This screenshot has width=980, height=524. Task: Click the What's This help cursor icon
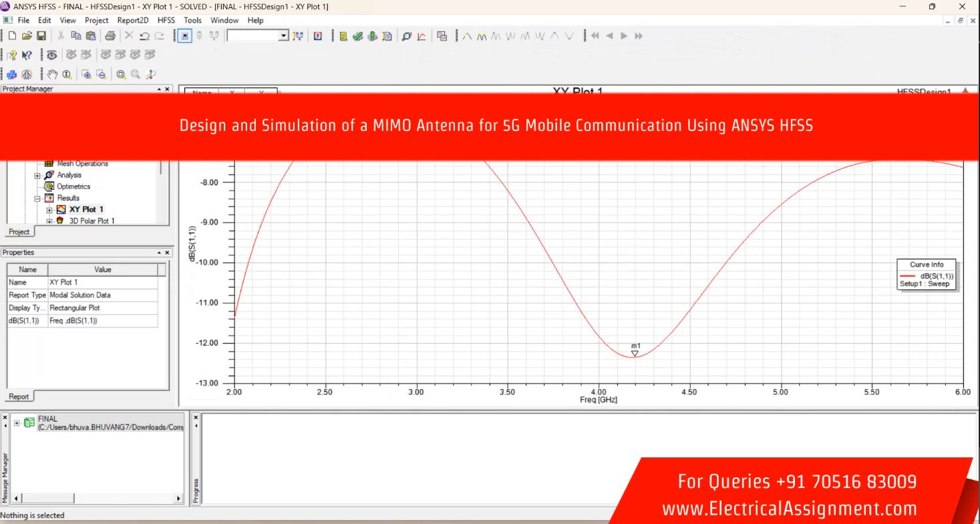point(27,55)
